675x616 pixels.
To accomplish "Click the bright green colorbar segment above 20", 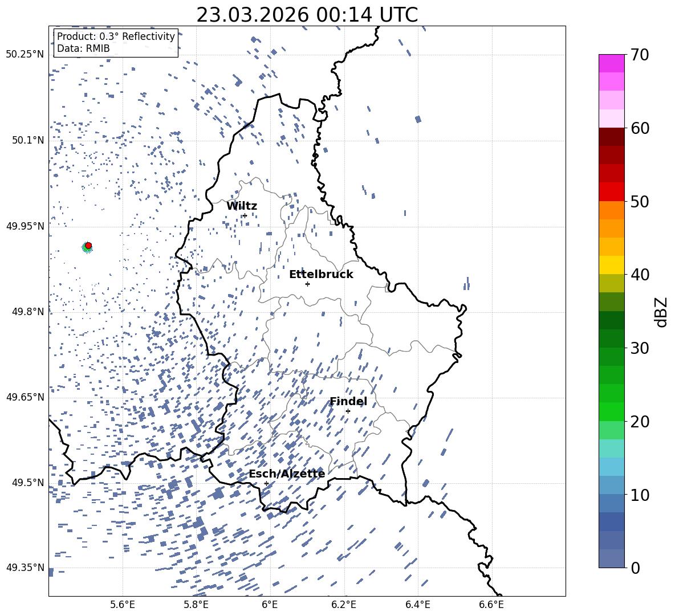I will 611,411.
